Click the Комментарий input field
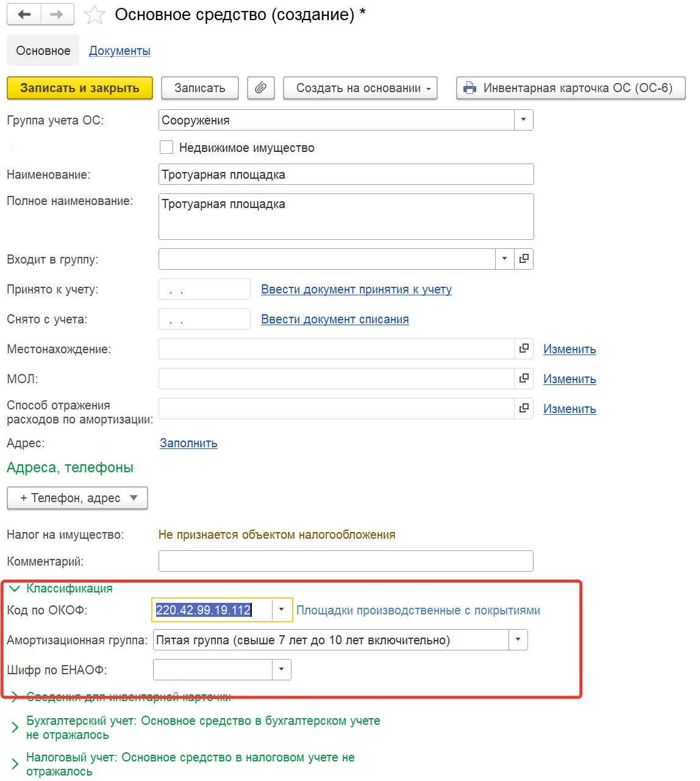The image size is (700, 781). (346, 561)
